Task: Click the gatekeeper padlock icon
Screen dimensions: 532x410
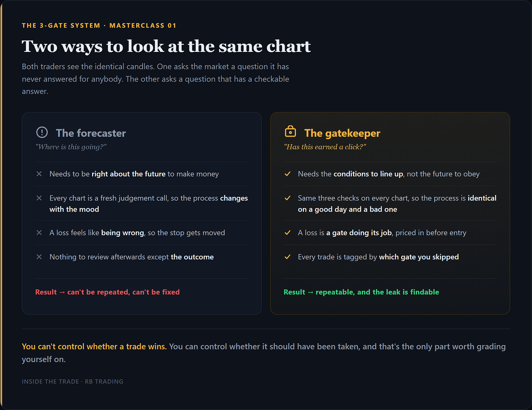Action: click(x=290, y=131)
